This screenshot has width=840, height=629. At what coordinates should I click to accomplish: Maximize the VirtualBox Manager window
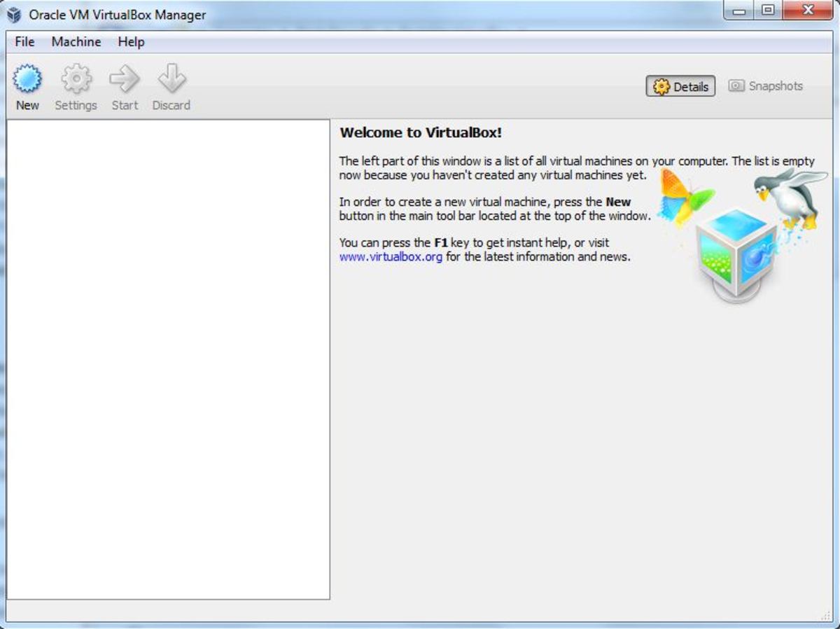767,11
